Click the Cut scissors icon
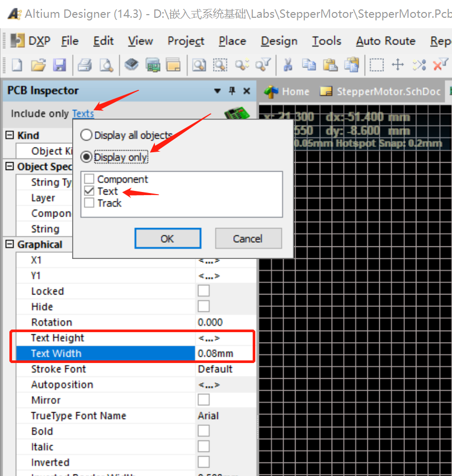The image size is (452, 476). (x=288, y=65)
